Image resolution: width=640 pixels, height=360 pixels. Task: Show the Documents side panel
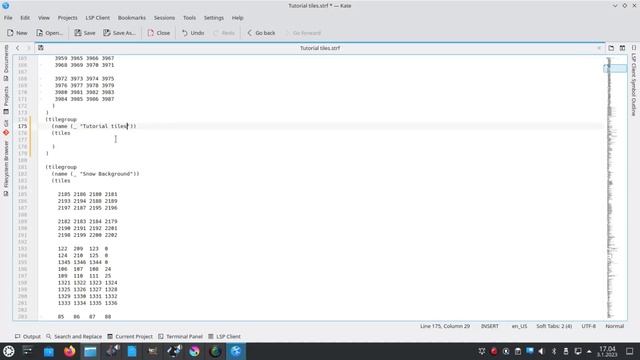(6, 62)
